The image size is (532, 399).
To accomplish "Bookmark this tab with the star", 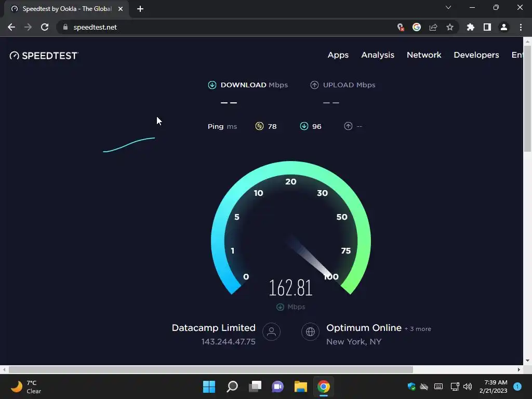I will 450,27.
